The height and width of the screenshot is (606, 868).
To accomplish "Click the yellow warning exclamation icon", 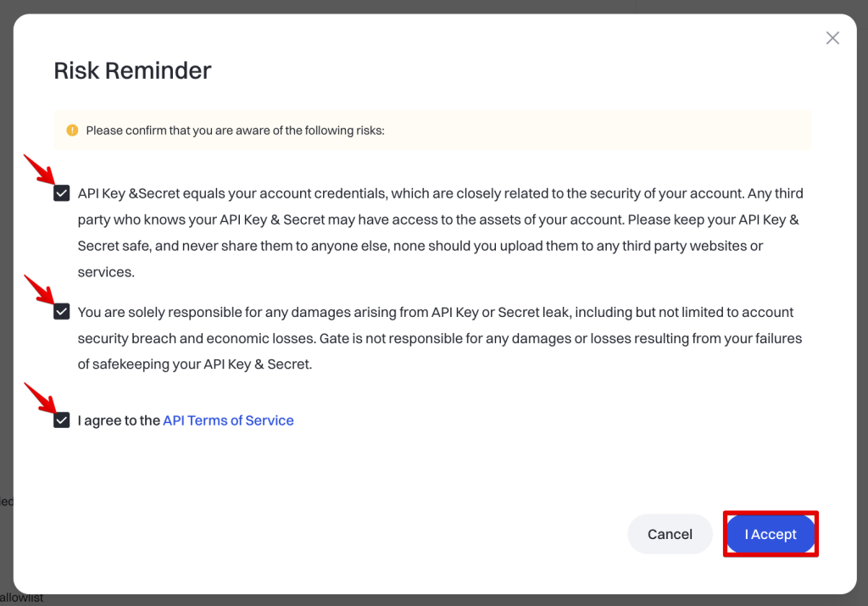I will [72, 131].
